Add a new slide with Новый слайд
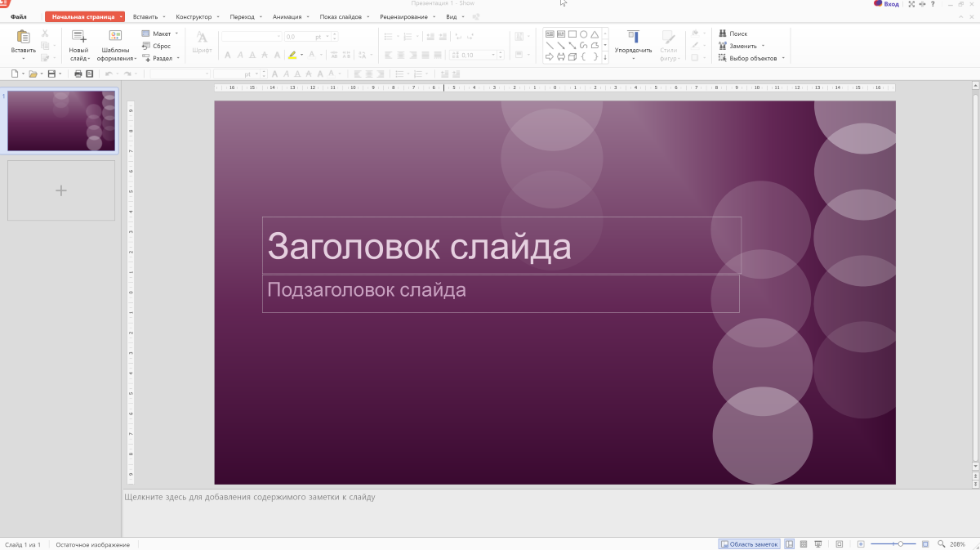The height and width of the screenshot is (550, 980). (78, 37)
